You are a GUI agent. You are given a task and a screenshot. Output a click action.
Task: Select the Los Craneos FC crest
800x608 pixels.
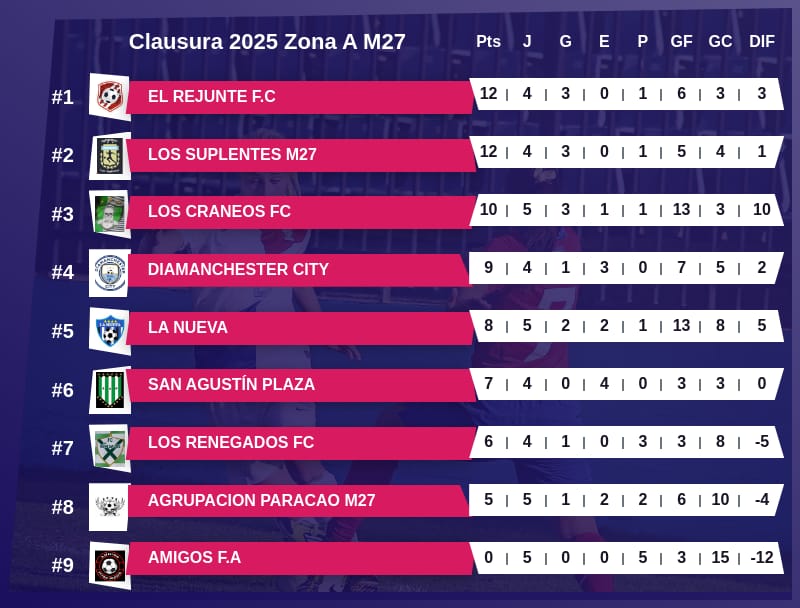point(109,213)
